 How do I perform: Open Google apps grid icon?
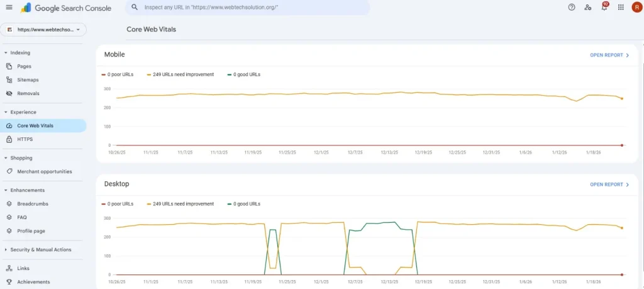point(621,7)
